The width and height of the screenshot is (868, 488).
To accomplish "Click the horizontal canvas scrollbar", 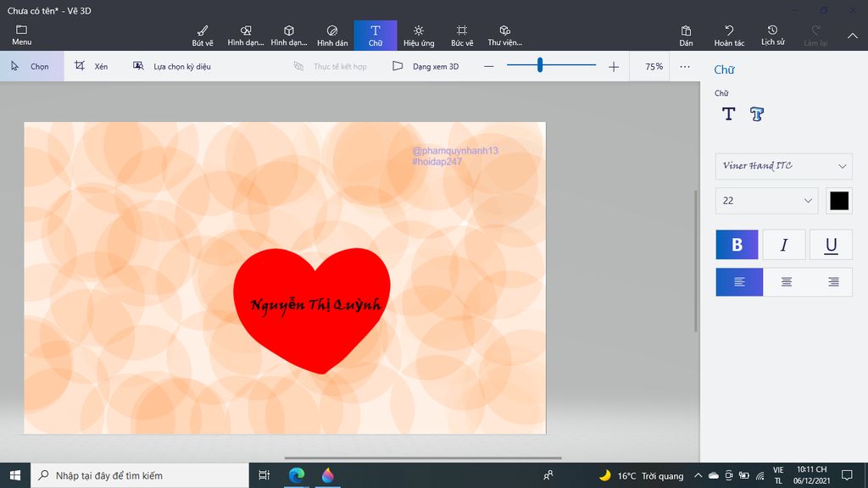I will pos(423,457).
